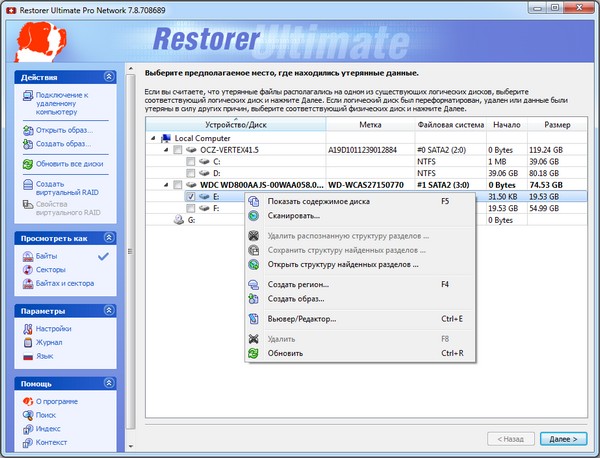600x458 pixels.
Task: Click the remote computer connection icon
Action: (x=28, y=95)
